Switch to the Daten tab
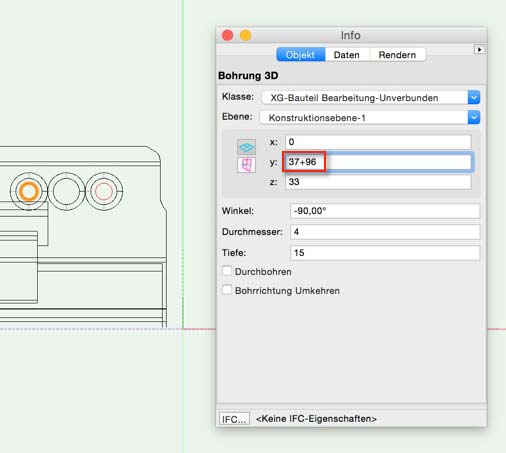The width and height of the screenshot is (506, 453). [x=347, y=55]
